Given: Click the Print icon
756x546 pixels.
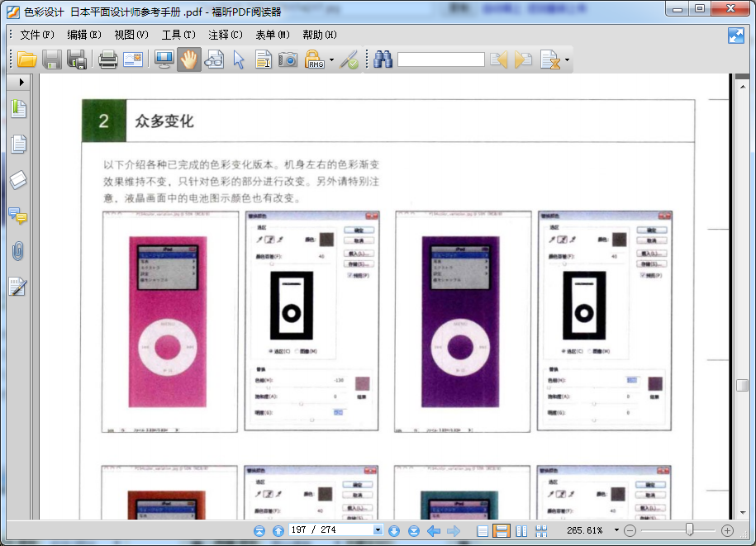Looking at the screenshot, I should (x=108, y=59).
